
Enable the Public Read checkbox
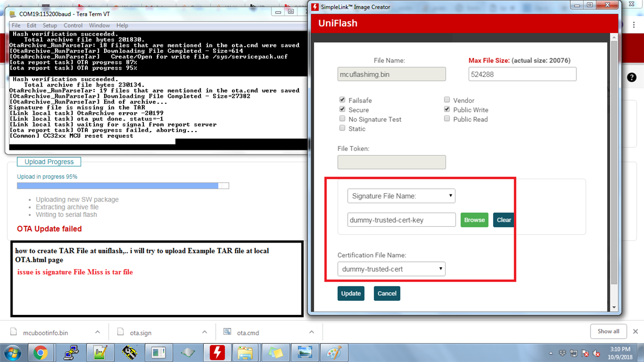click(447, 118)
